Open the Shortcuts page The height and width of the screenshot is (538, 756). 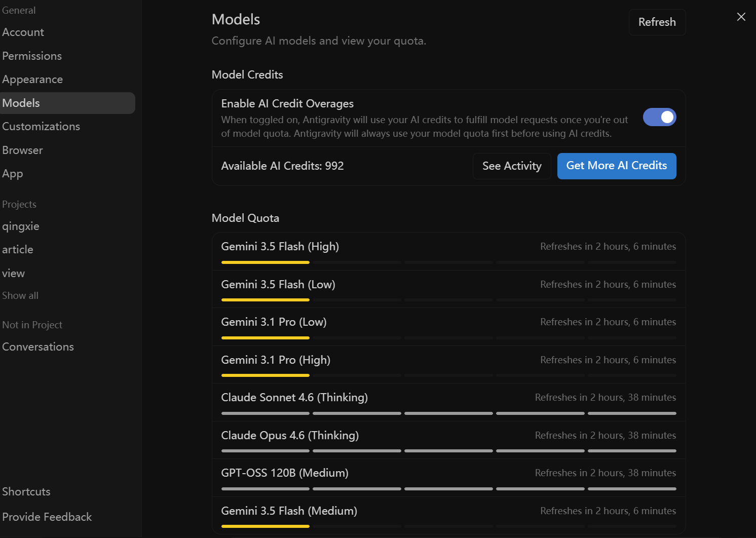click(x=26, y=491)
